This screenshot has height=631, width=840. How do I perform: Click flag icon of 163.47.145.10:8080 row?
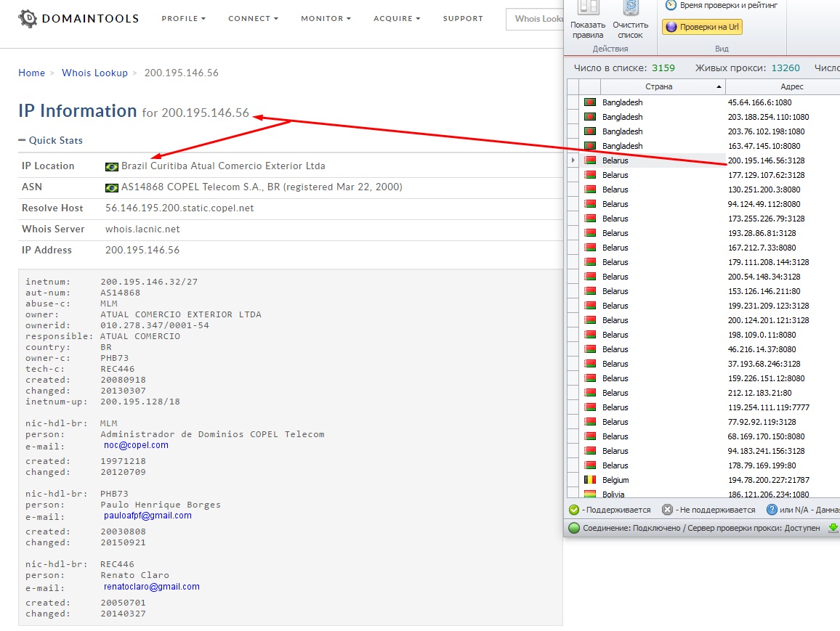590,145
